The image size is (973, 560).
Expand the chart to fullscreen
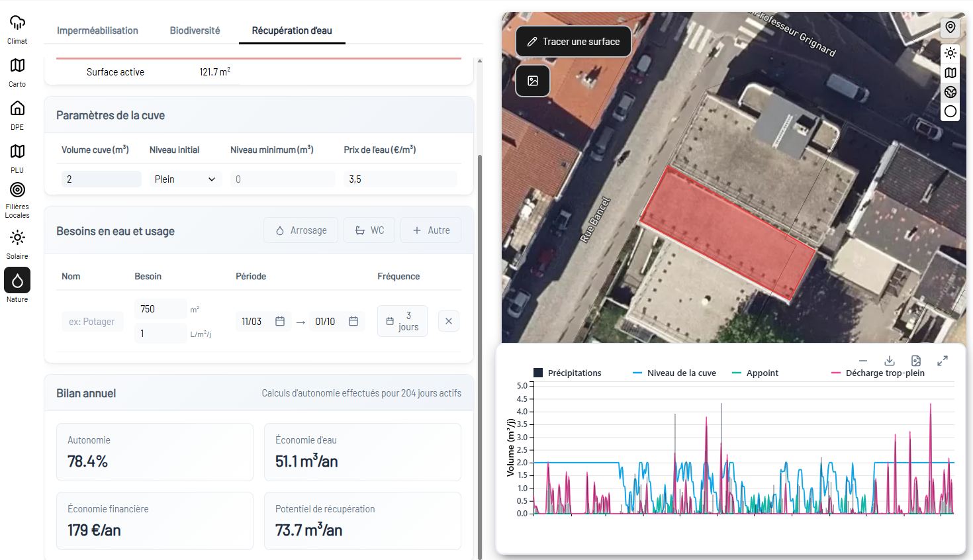[943, 361]
